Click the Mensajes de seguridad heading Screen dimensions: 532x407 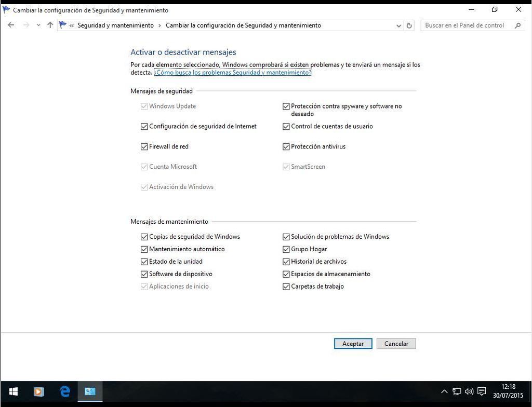pos(162,91)
